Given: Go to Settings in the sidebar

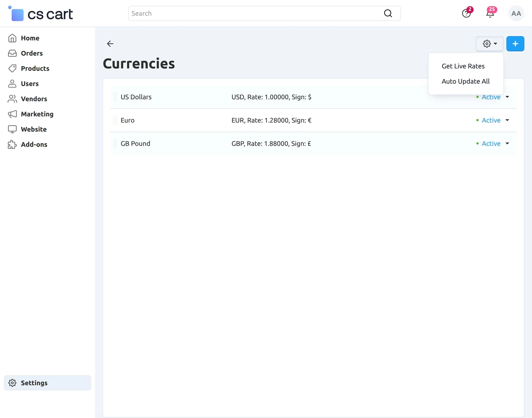Looking at the screenshot, I should (34, 383).
